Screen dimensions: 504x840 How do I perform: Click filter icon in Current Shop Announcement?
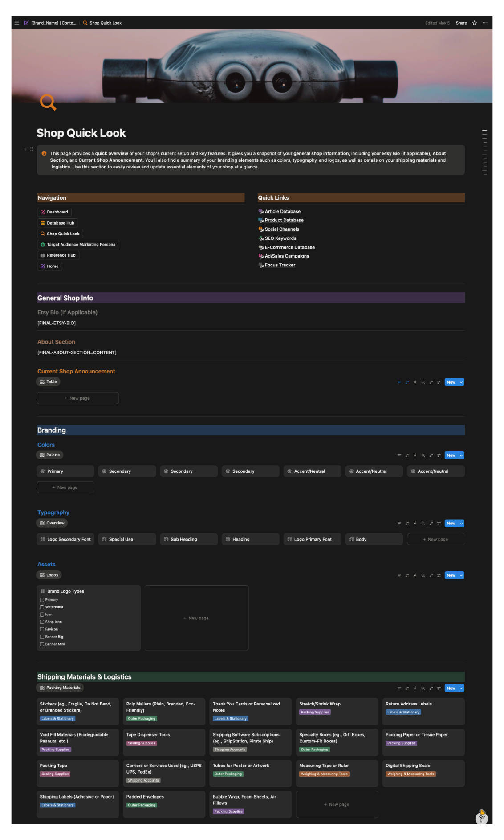[x=399, y=382]
